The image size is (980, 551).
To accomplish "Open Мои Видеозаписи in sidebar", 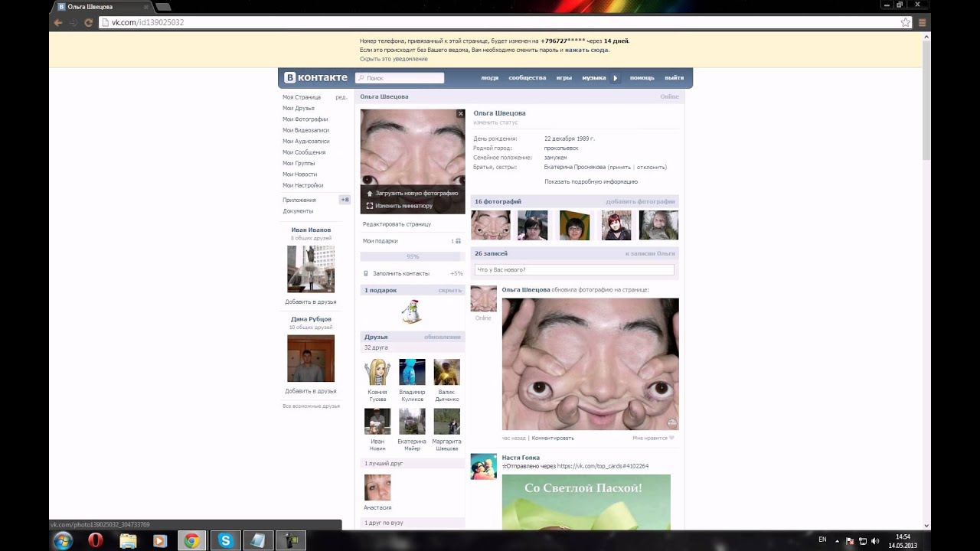I will pos(306,130).
